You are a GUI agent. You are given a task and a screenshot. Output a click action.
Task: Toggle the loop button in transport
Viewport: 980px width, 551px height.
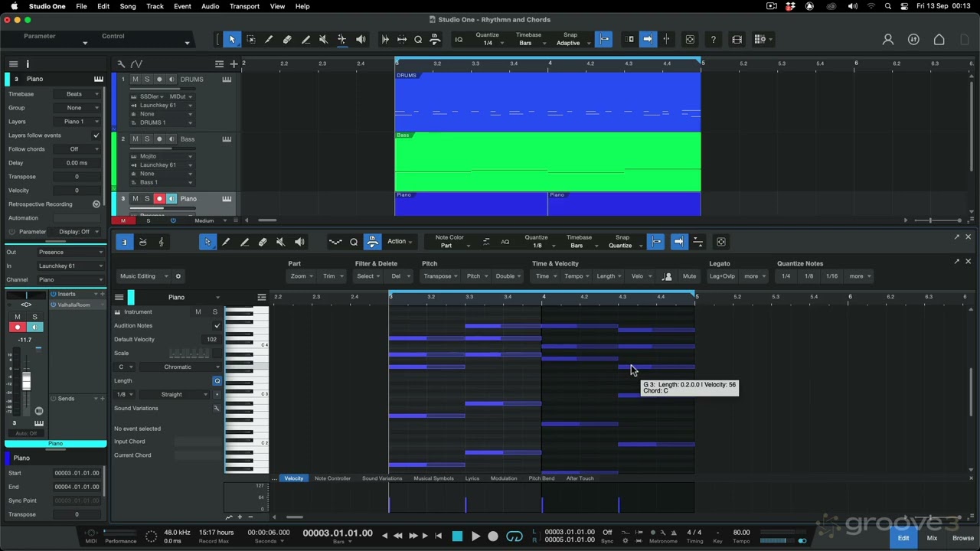pos(514,536)
